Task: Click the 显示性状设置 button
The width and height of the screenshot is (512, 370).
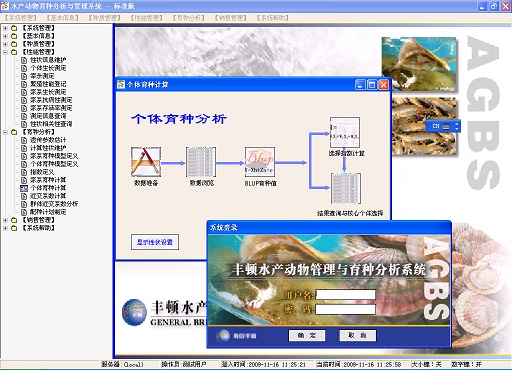Action: [155, 242]
